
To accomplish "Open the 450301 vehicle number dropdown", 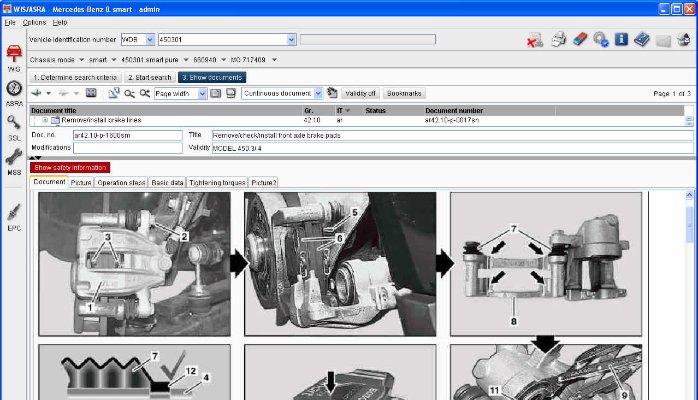I will click(291, 40).
